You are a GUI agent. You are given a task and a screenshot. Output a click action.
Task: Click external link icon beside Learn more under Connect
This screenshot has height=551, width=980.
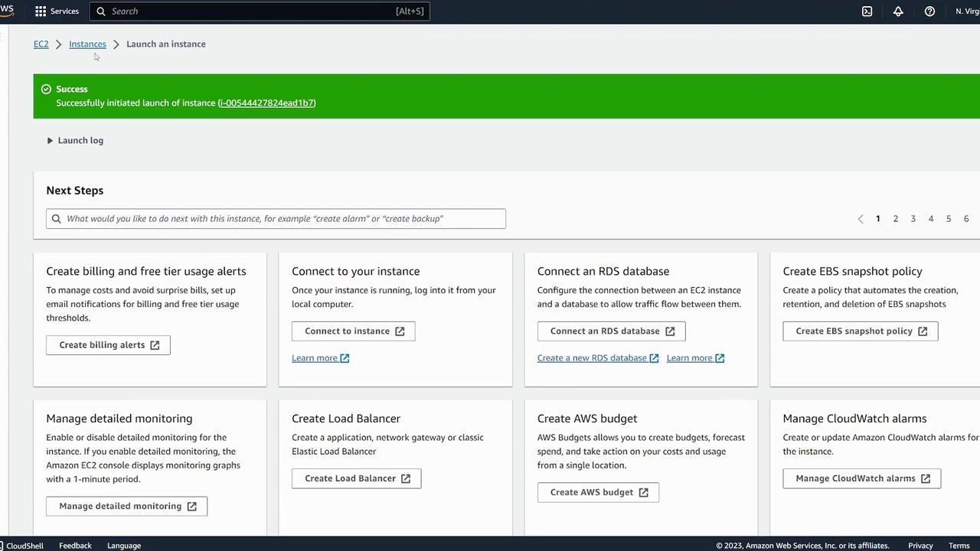click(x=345, y=358)
